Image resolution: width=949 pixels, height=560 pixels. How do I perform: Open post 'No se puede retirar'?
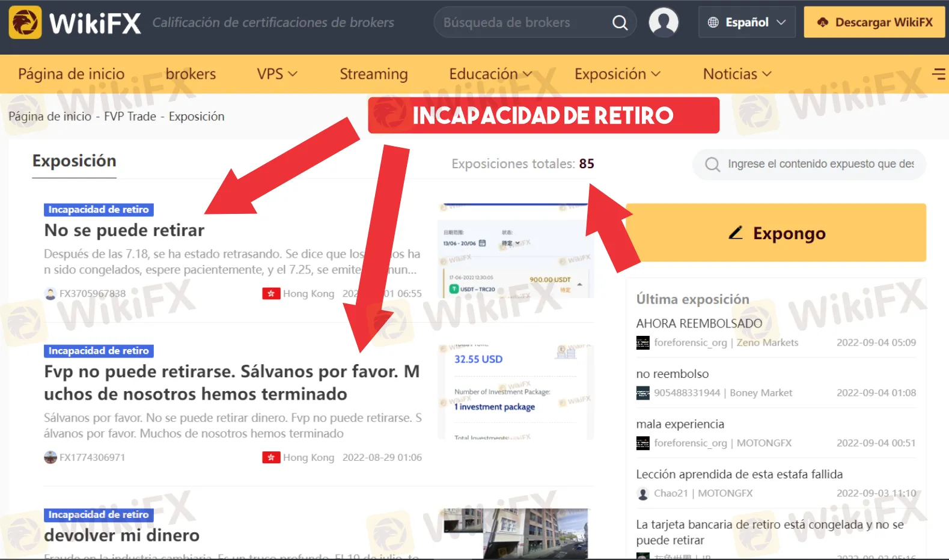[x=124, y=230]
